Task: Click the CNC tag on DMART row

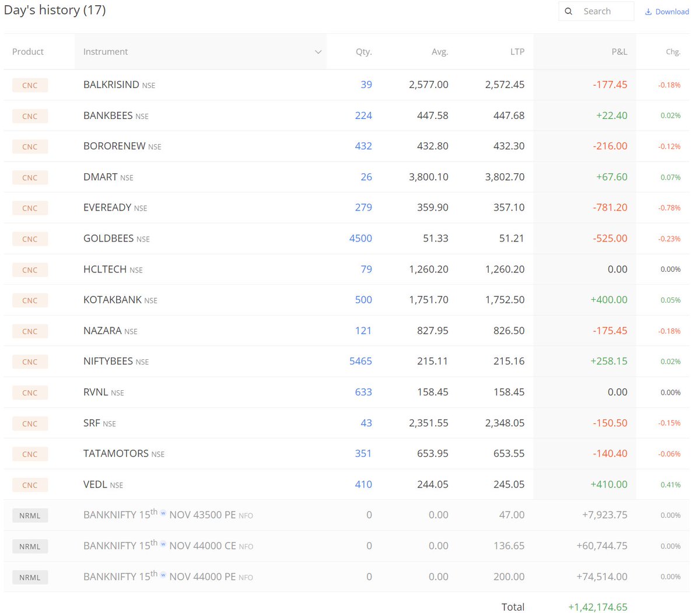Action: (x=30, y=177)
